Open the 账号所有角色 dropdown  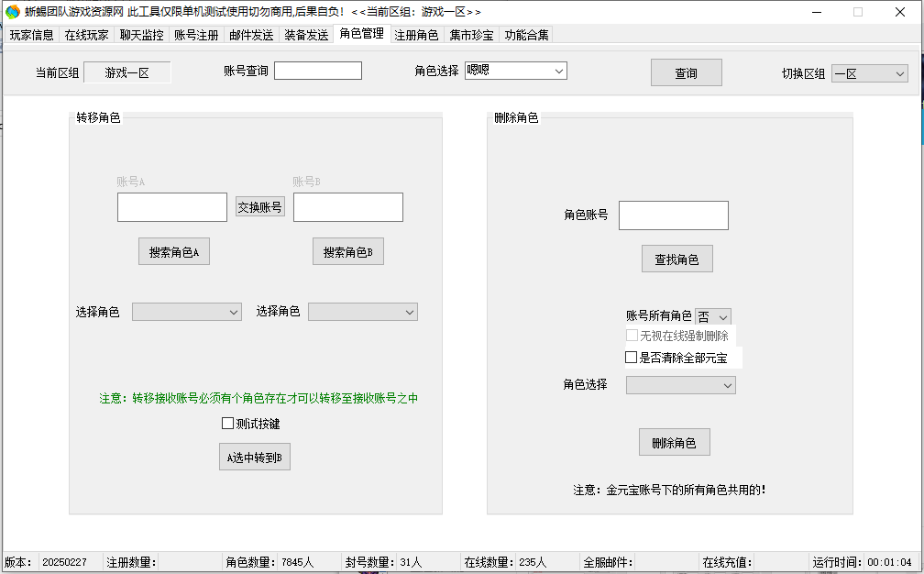713,316
